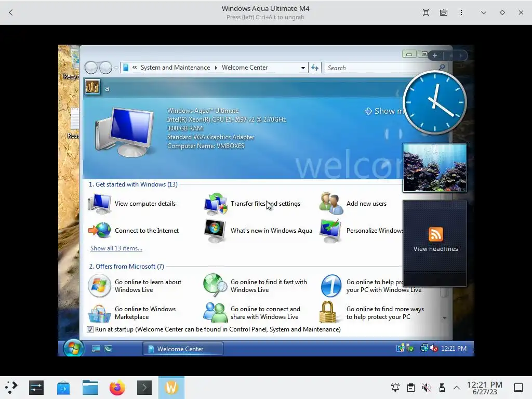Open the terminal icon in host taskbar
This screenshot has height=399, width=532.
(144, 388)
